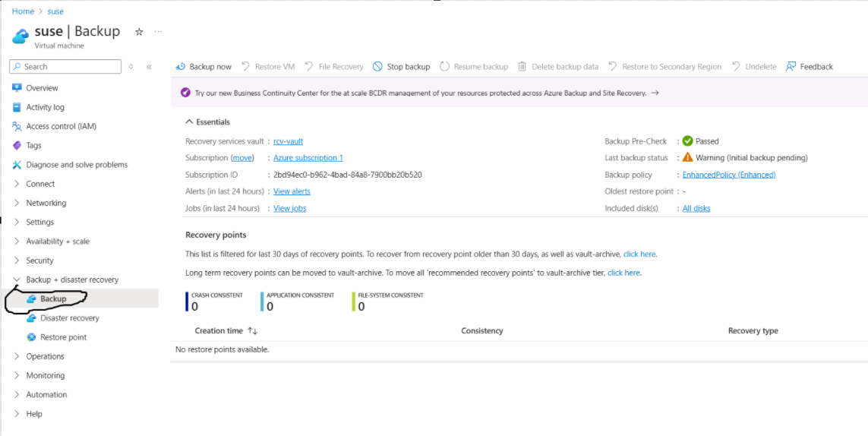The image size is (868, 436).
Task: Click the Recovery type column header
Action: click(753, 330)
